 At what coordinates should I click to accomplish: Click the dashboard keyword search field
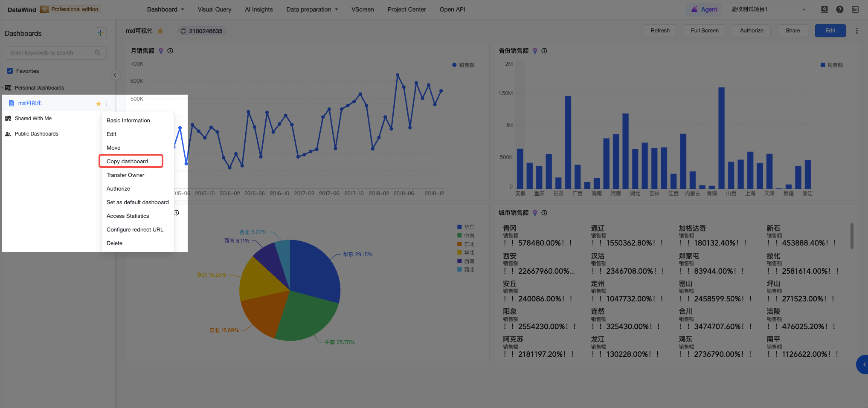point(55,53)
